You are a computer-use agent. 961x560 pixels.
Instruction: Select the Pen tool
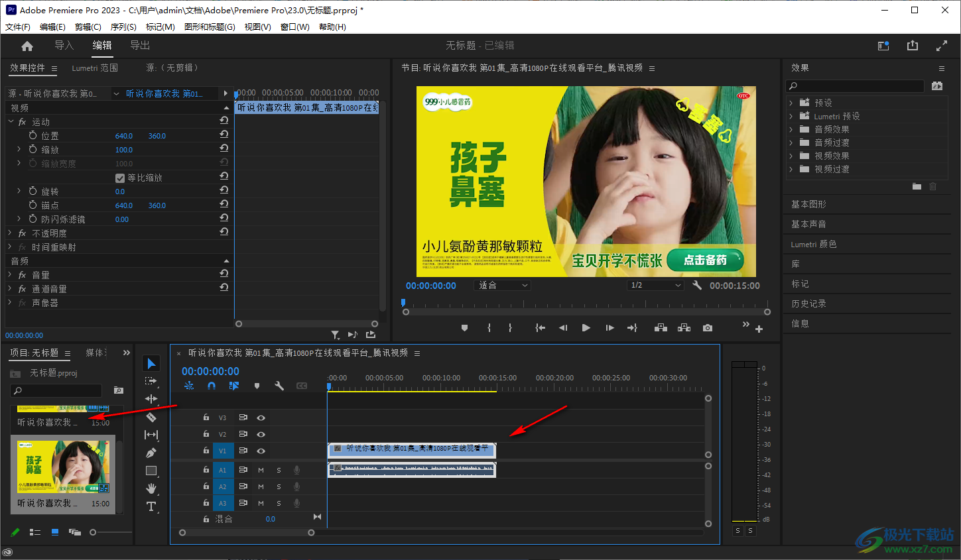151,453
